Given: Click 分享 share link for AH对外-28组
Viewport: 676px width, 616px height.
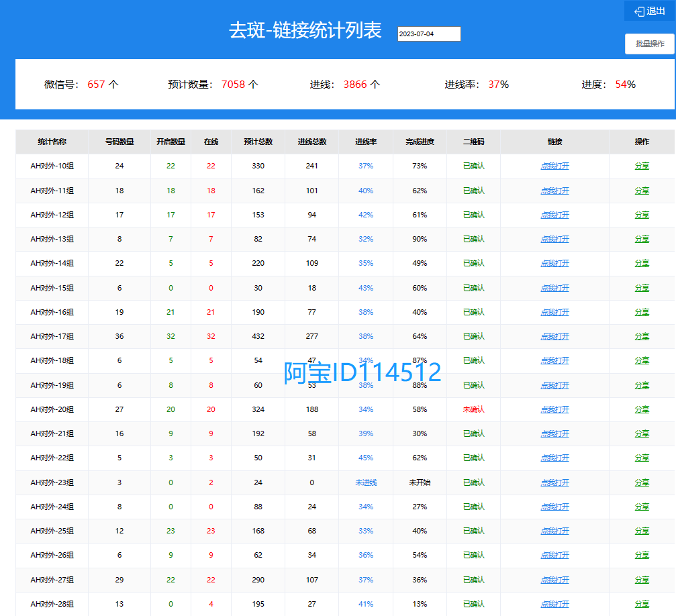Looking at the screenshot, I should click(x=642, y=605).
